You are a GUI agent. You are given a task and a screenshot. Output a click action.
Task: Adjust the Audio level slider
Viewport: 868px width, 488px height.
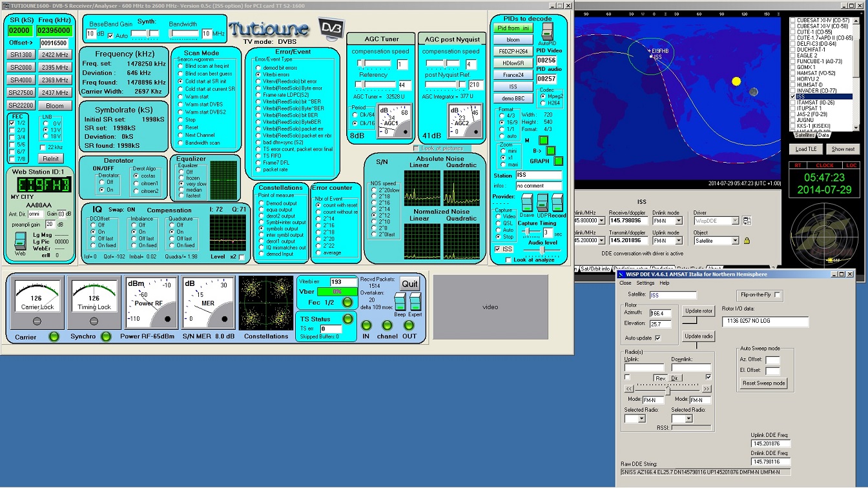[542, 250]
